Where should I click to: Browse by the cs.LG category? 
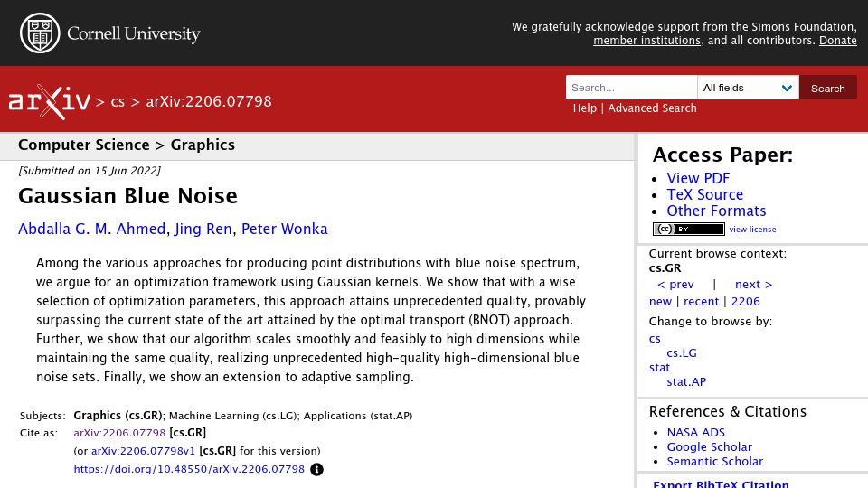682,353
